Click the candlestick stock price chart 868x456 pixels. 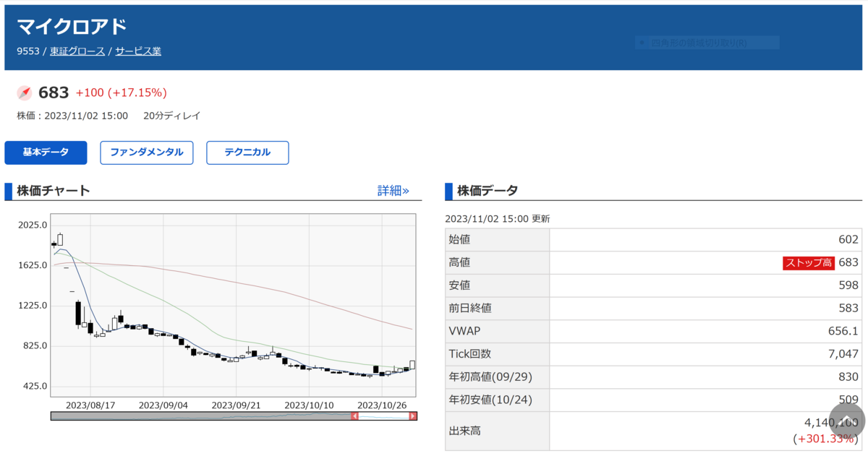click(x=233, y=305)
